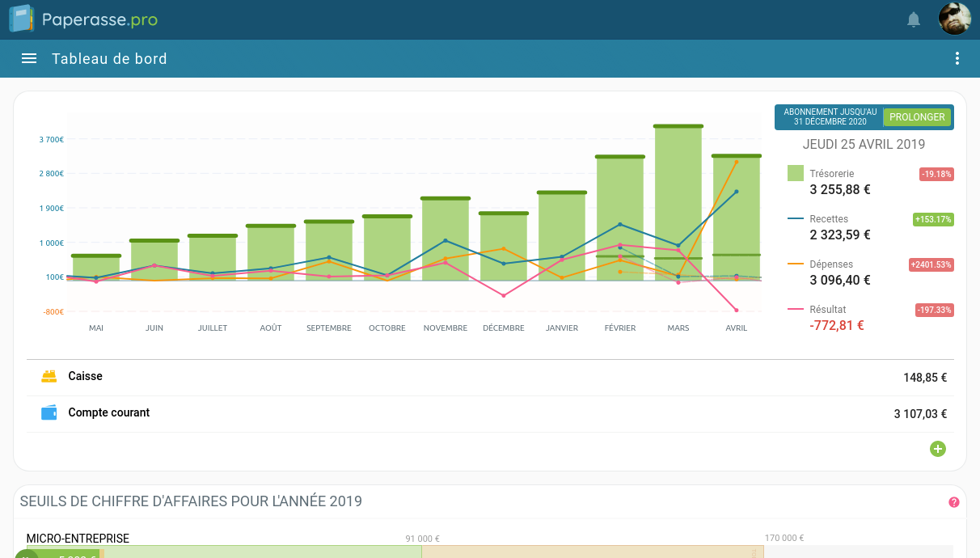
Task: Click the Caisse cash register icon
Action: pyautogui.click(x=49, y=377)
